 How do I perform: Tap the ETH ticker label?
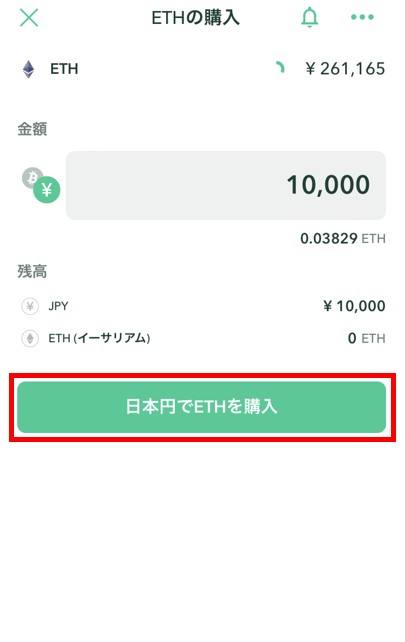[64, 69]
